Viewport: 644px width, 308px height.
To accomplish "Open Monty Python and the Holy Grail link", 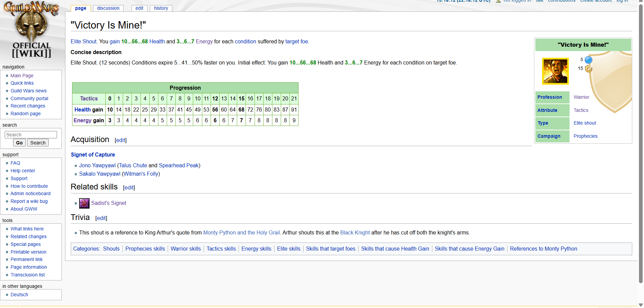I will (x=241, y=233).
